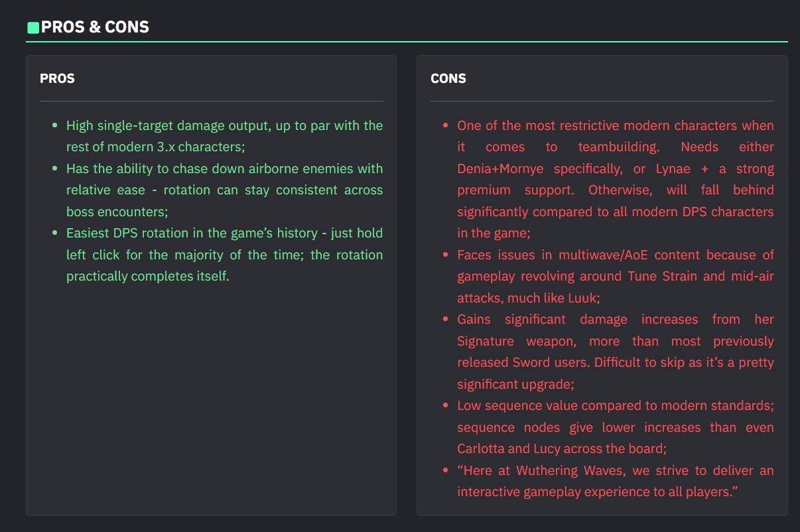Click the red bullet for multiwave/AoE issues point
Viewport: 800px width, 532px height.
point(446,255)
